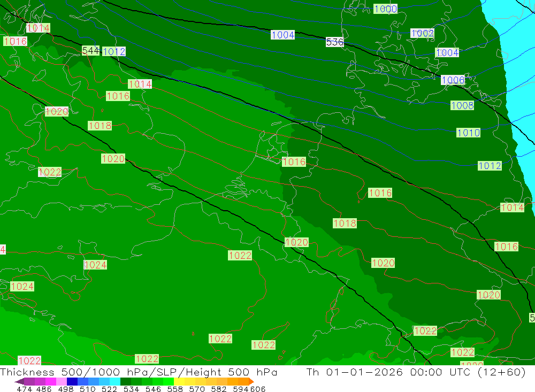This screenshot has width=535, height=392.
Task: Click the brightest lime green legend swatch
Action: pos(169,381)
